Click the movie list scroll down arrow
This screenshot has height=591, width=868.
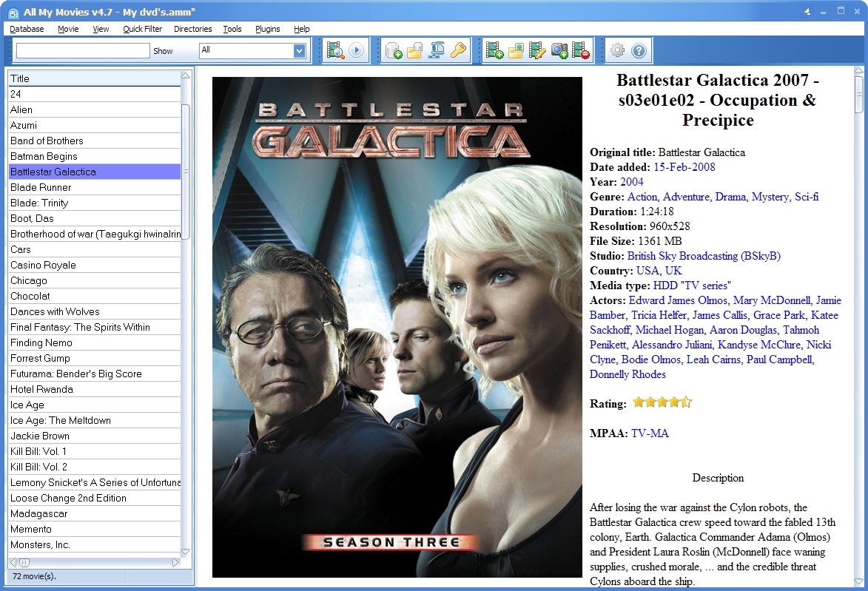[186, 552]
